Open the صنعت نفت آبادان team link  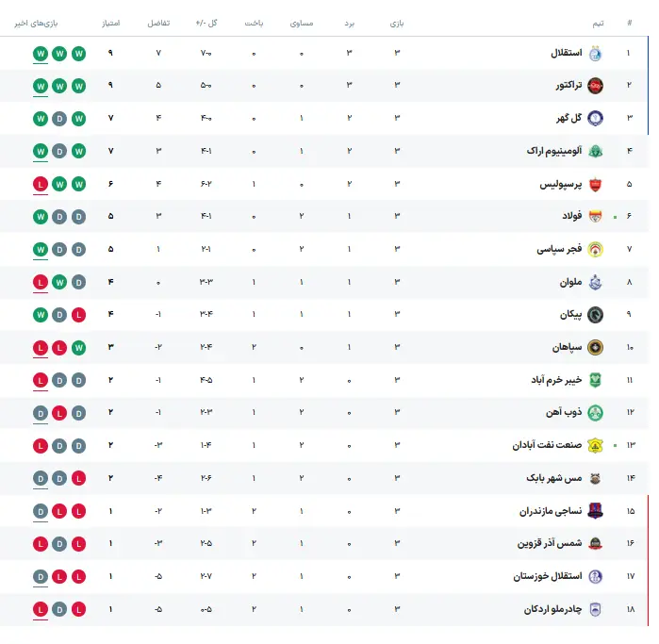547,445
